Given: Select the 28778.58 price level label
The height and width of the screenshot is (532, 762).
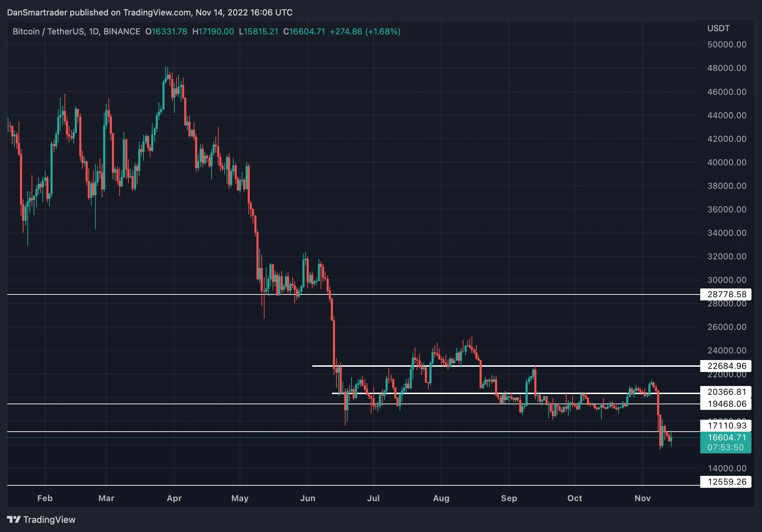Looking at the screenshot, I should (726, 294).
